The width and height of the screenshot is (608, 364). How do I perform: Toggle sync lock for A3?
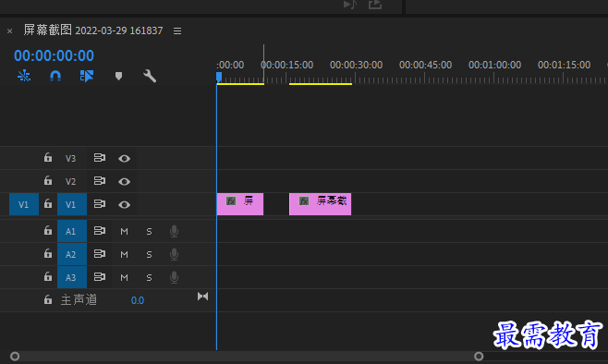(x=100, y=277)
